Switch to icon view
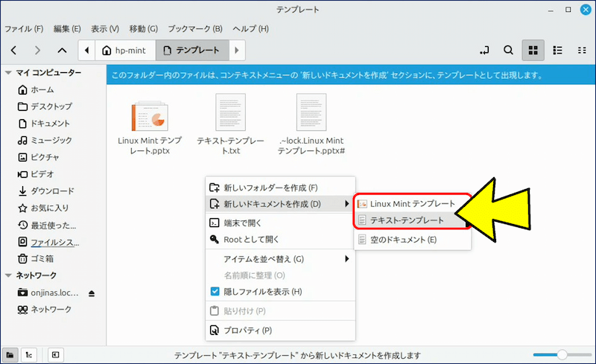This screenshot has width=596, height=364. (533, 50)
